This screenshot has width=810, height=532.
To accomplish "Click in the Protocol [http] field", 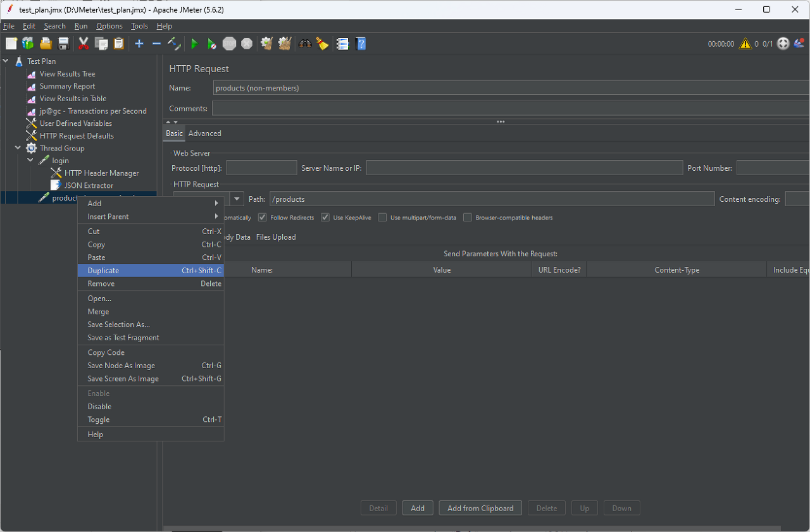I will [x=261, y=168].
